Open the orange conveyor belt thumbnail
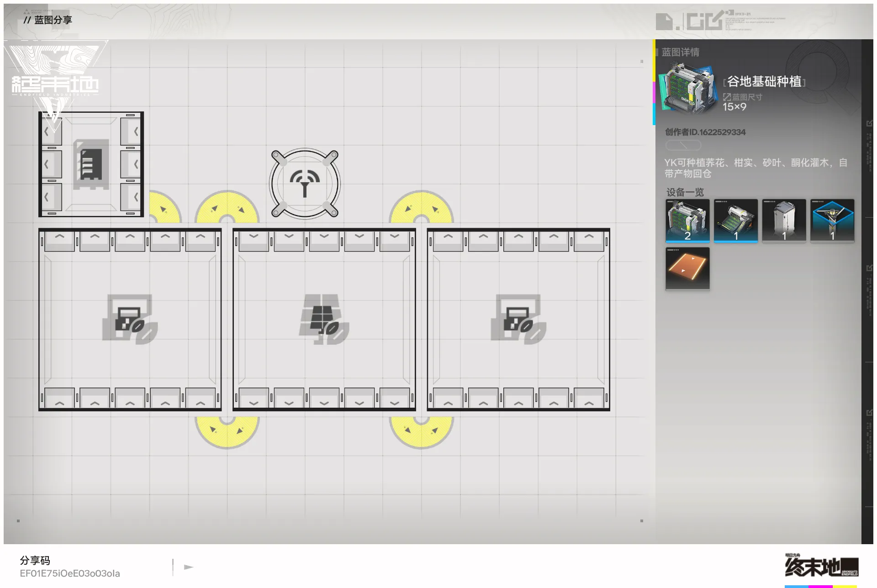877x588 pixels. pos(687,268)
